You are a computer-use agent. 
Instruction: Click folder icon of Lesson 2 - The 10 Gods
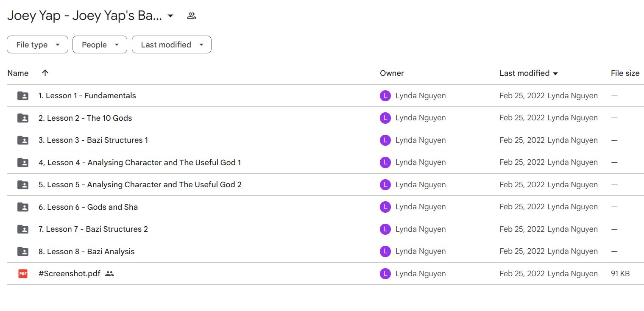[23, 118]
